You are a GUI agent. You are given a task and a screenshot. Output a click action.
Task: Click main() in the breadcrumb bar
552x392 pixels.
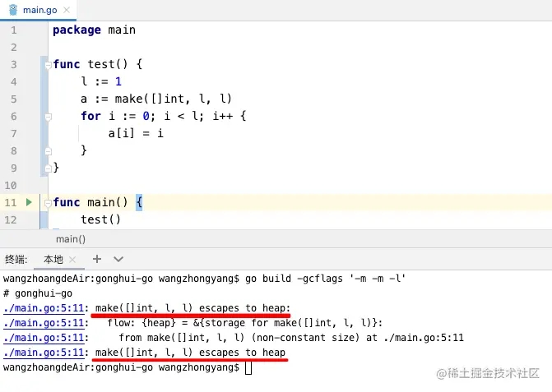71,239
